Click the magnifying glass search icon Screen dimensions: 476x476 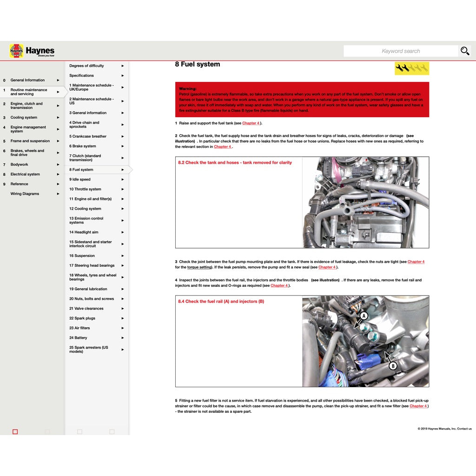pos(464,51)
